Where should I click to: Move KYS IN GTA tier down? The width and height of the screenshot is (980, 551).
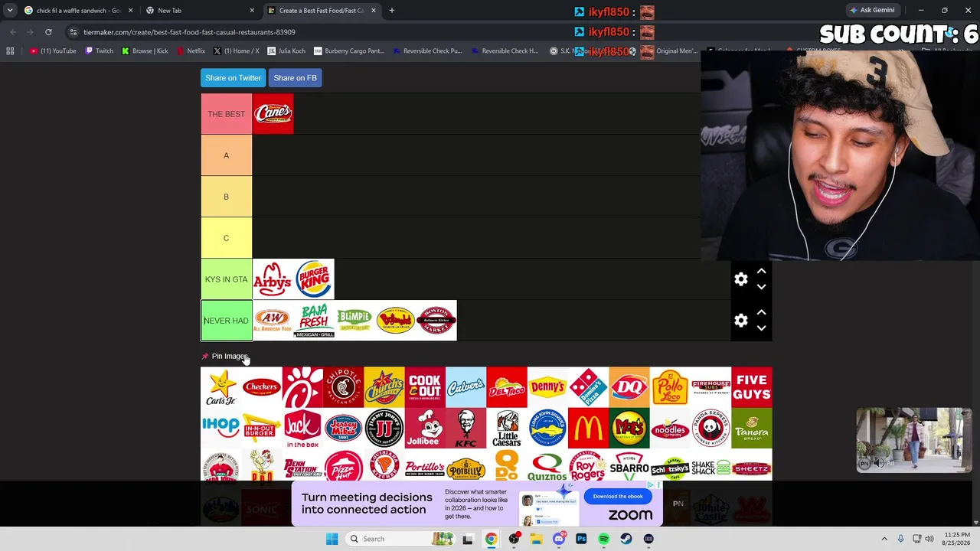coord(761,287)
